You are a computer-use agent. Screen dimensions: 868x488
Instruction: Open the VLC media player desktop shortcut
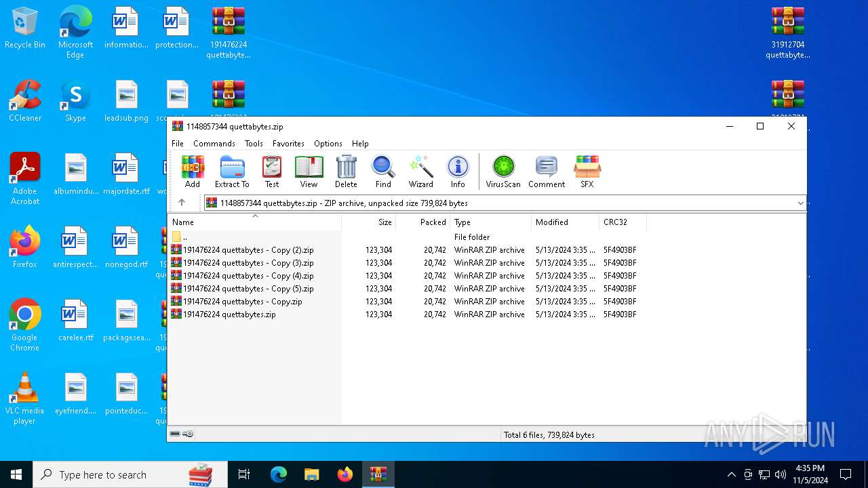coord(25,399)
